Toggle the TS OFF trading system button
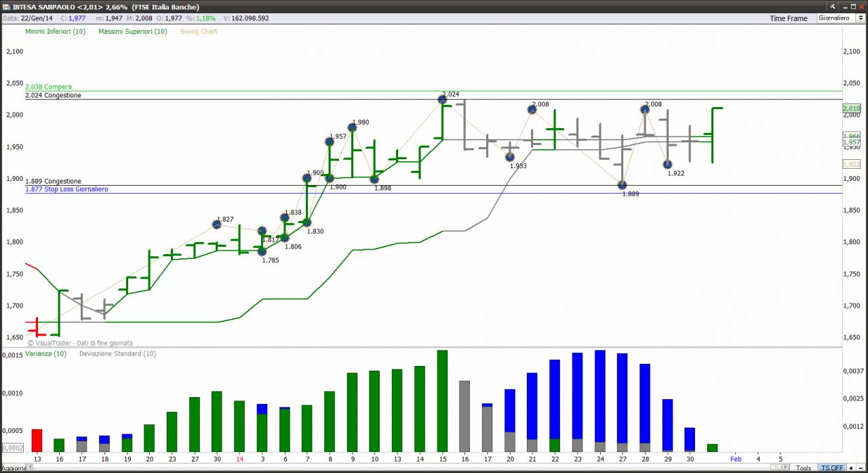Image resolution: width=868 pixels, height=473 pixels. pos(833,468)
